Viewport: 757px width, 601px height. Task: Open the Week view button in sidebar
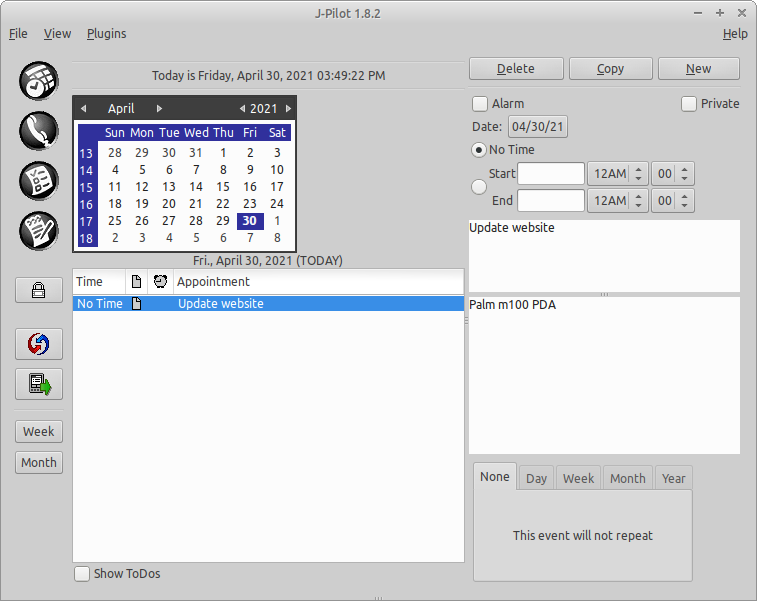pos(39,432)
